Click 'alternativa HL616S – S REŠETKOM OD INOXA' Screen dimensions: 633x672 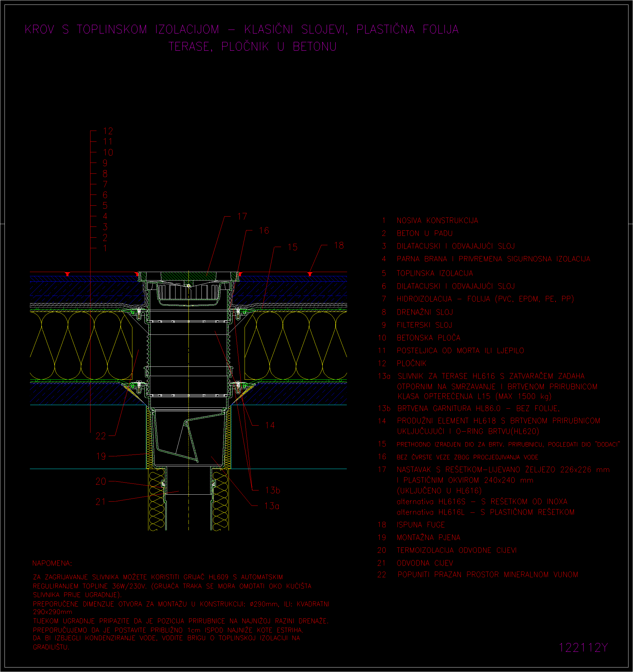(482, 502)
